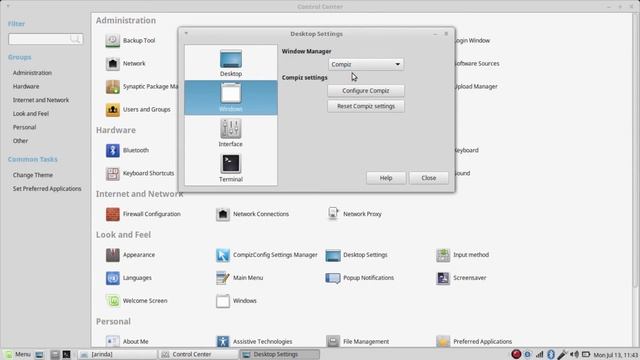
Task: Open Firewall Configuration icon
Action: [x=112, y=214]
